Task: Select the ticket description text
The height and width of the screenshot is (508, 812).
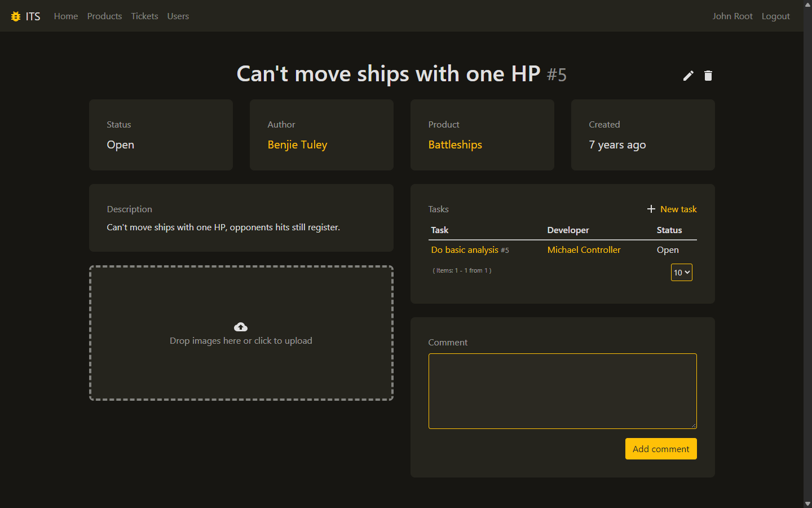Action: pos(223,227)
